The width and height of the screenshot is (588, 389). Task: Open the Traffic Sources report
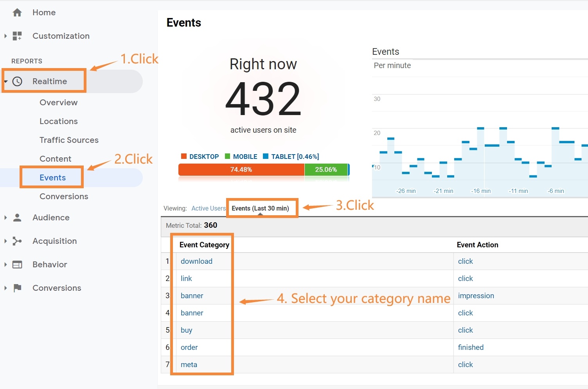tap(69, 140)
